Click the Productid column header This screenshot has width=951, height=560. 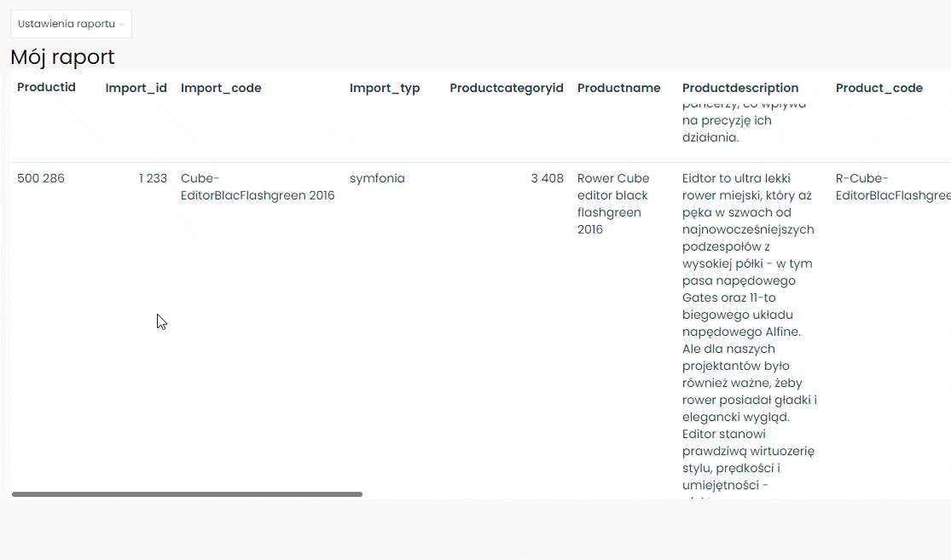tap(46, 87)
